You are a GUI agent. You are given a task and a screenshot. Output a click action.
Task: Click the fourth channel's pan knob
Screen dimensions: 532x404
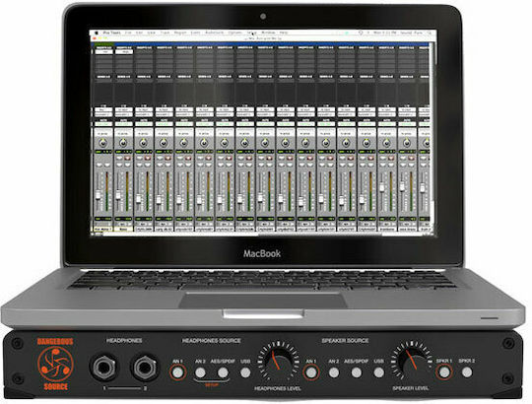point(164,143)
